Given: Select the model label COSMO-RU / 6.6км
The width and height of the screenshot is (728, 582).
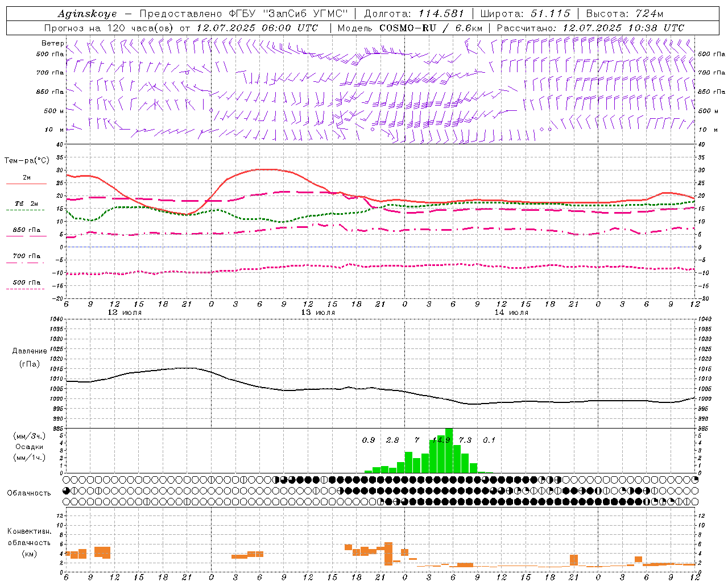Looking at the screenshot, I should [x=431, y=28].
